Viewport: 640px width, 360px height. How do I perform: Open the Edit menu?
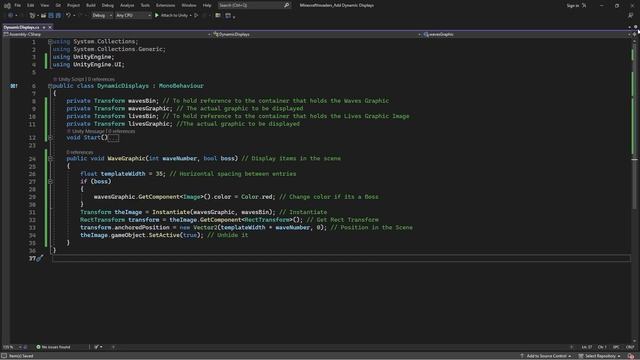pyautogui.click(x=30, y=5)
